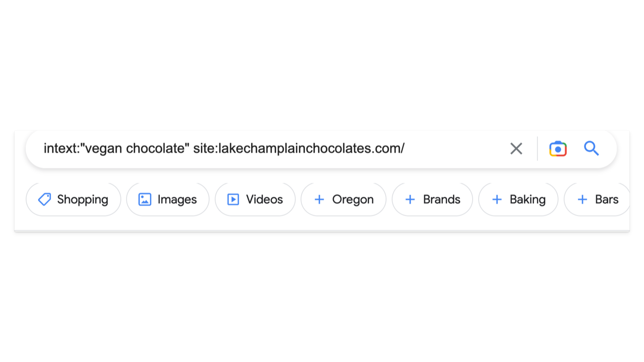Click the tag icon on Shopping chip
The image size is (644, 362).
pyautogui.click(x=45, y=199)
